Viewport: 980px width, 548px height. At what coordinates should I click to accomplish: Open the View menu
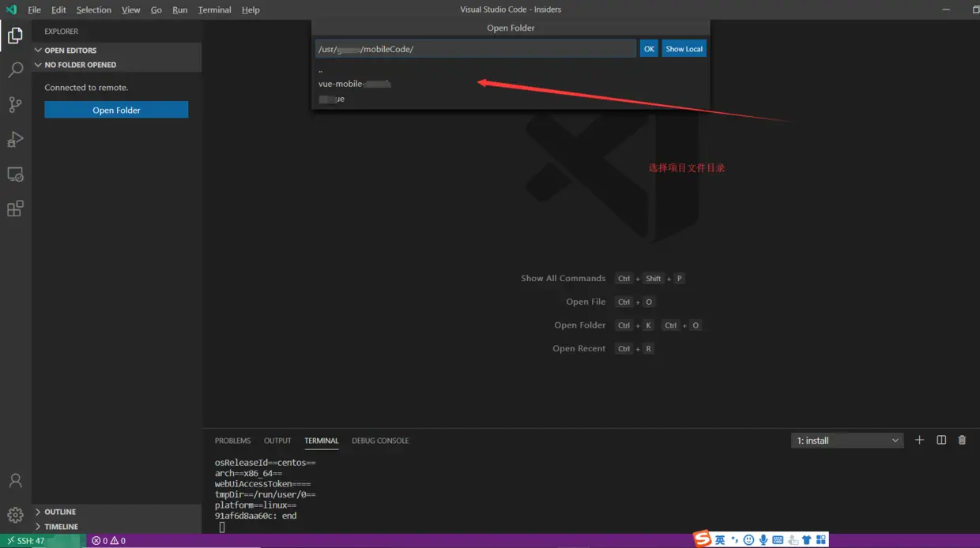(x=131, y=9)
